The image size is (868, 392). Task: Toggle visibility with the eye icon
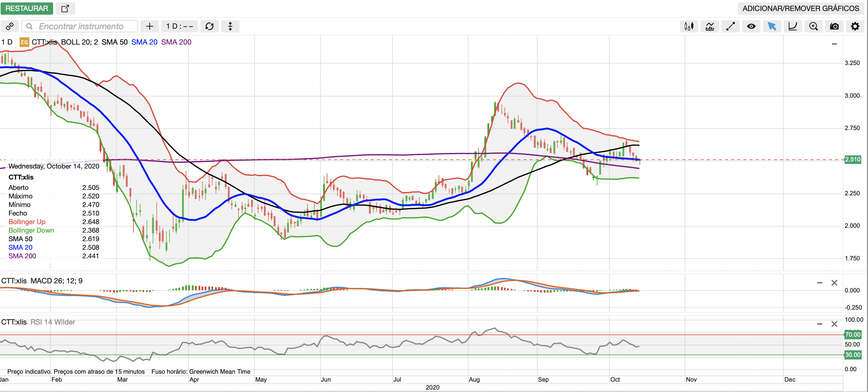coord(751,26)
